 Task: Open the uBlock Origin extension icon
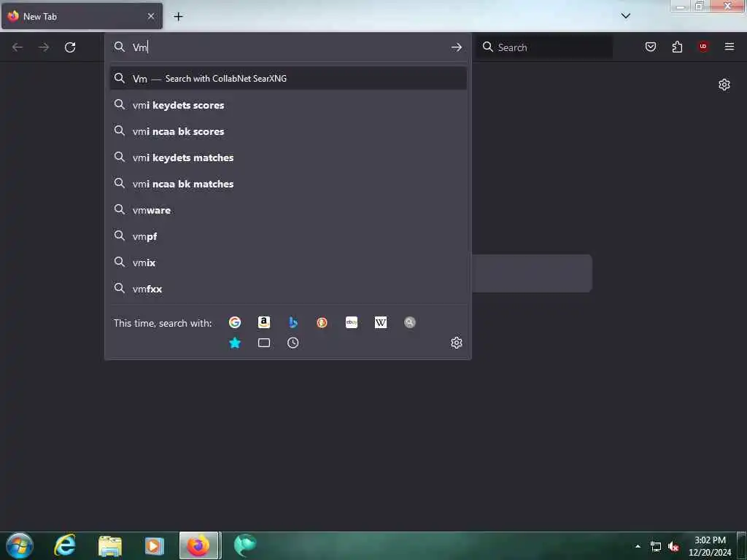tap(703, 47)
